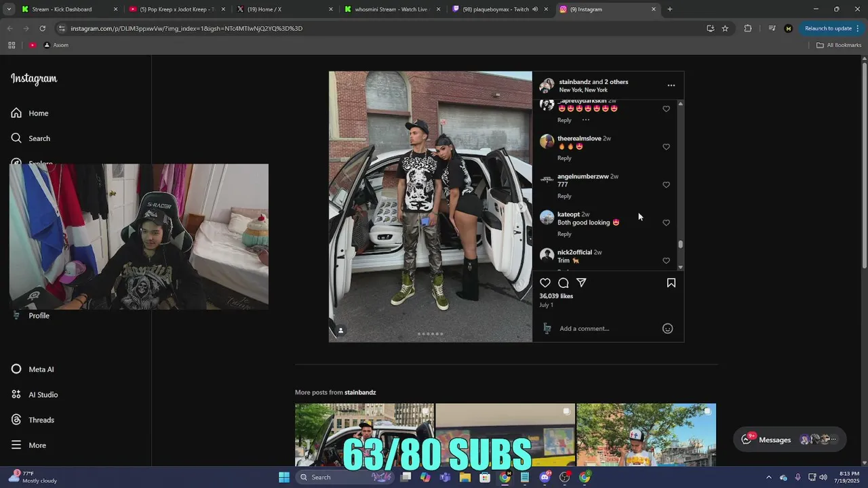The image size is (868, 488).
Task: Open the third thumbnail under More posts
Action: click(646, 434)
